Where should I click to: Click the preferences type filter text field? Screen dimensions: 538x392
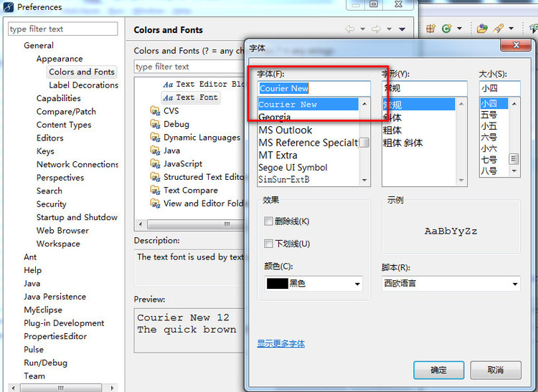63,29
